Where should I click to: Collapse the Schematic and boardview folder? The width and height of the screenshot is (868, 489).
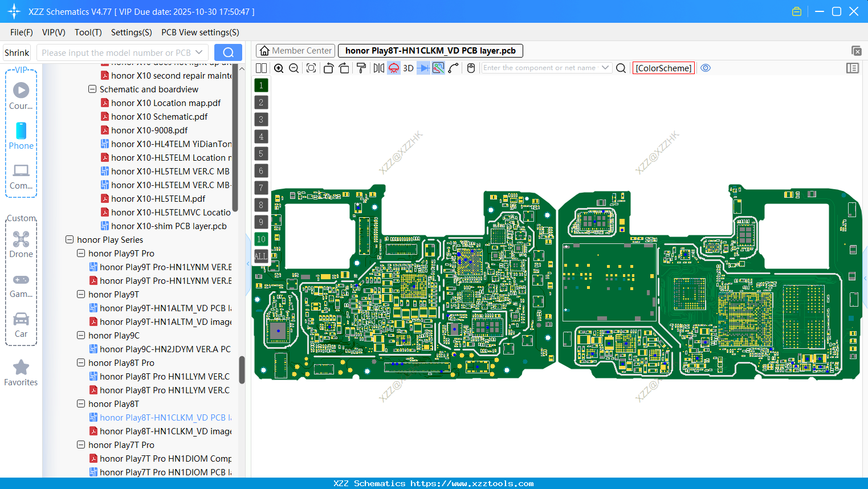coord(92,89)
